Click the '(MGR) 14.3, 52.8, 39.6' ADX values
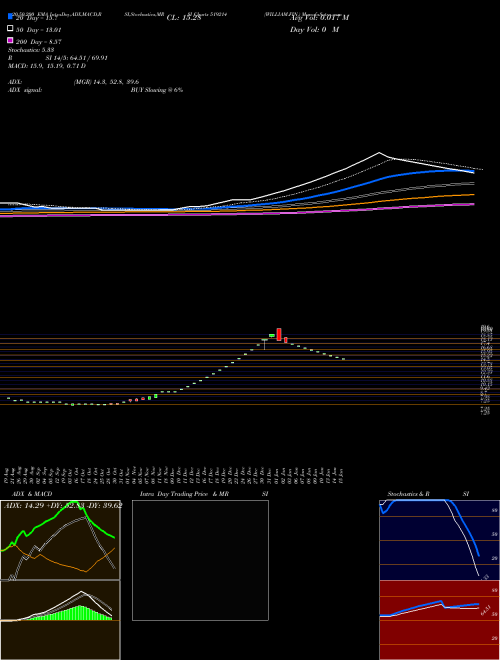The width and height of the screenshot is (500, 660). (106, 82)
